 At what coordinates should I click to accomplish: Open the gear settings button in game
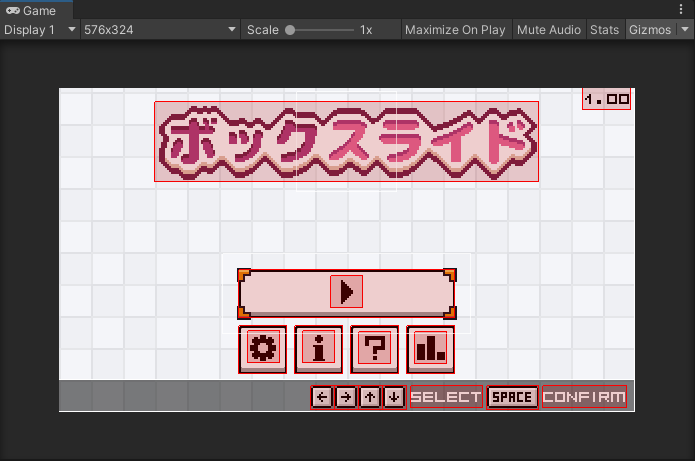coord(262,349)
